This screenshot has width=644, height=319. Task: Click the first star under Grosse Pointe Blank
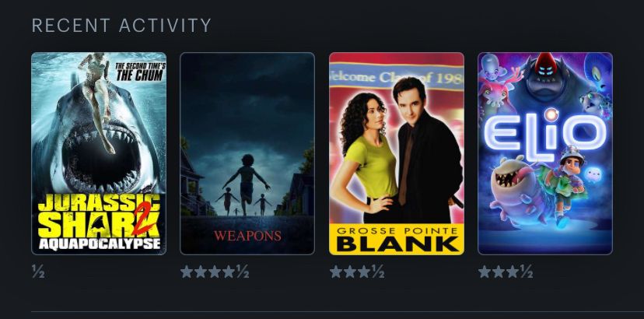coord(336,272)
